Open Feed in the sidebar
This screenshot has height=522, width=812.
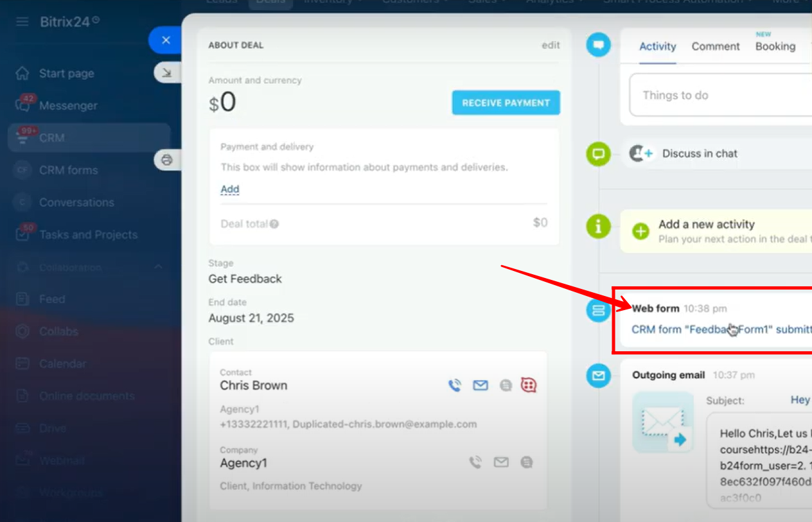click(x=52, y=299)
